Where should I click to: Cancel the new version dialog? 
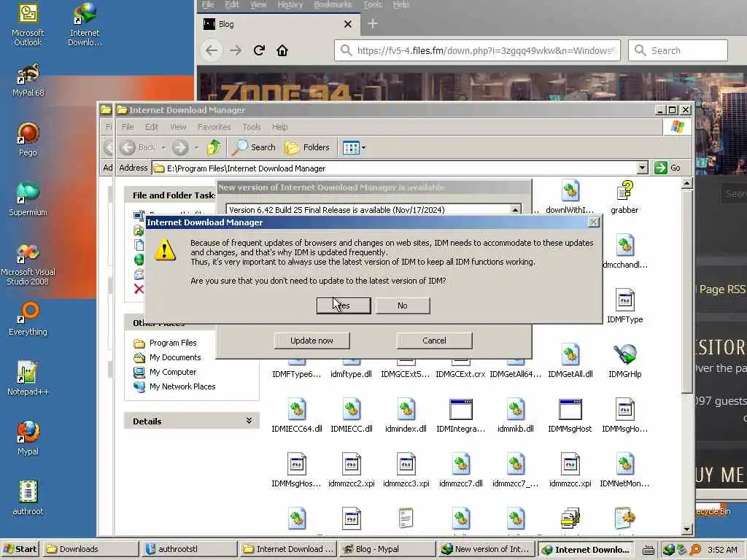(x=434, y=341)
